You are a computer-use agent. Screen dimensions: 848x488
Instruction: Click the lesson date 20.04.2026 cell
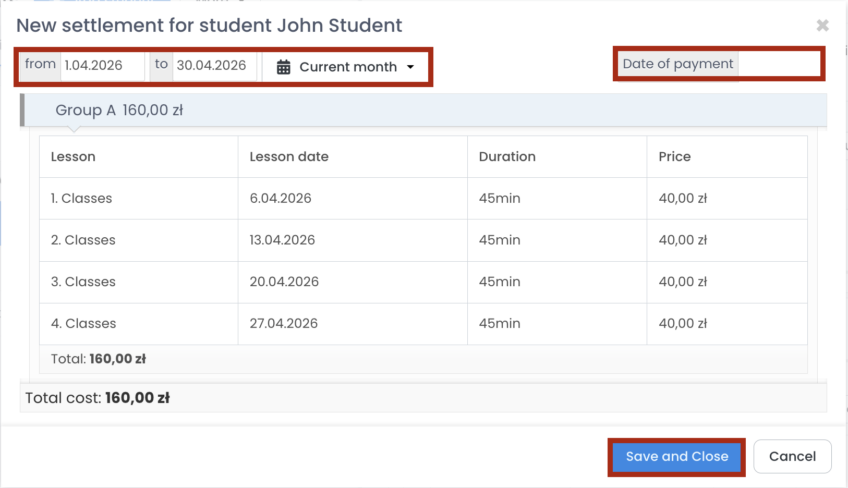tap(284, 282)
